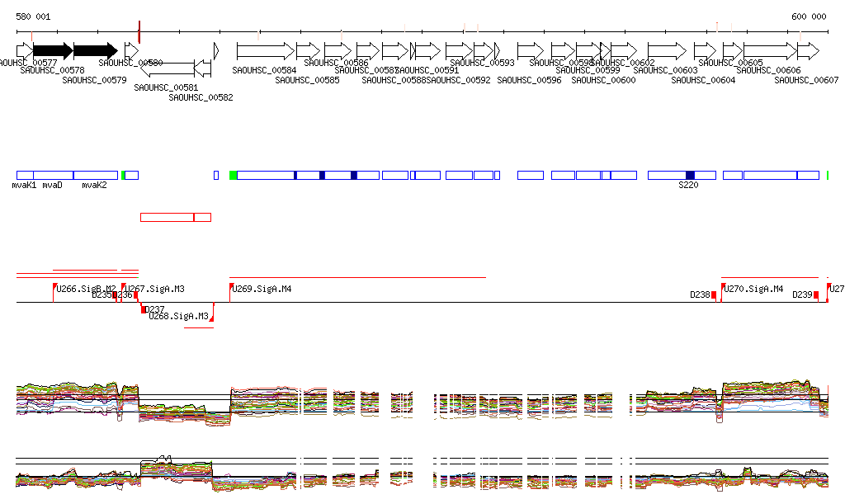Click the SAOUHSC_00593 gene label
This screenshot has height=504, width=845.
482,63
